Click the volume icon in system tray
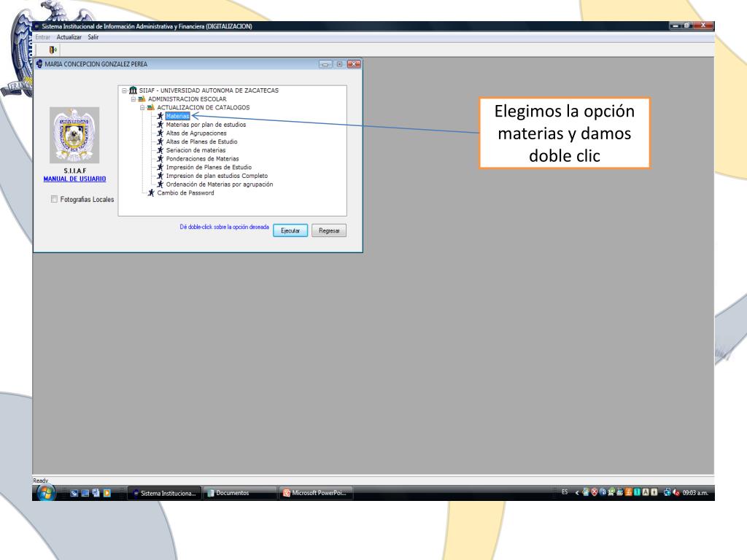Viewport: 747px width, 560px height. 676,492
